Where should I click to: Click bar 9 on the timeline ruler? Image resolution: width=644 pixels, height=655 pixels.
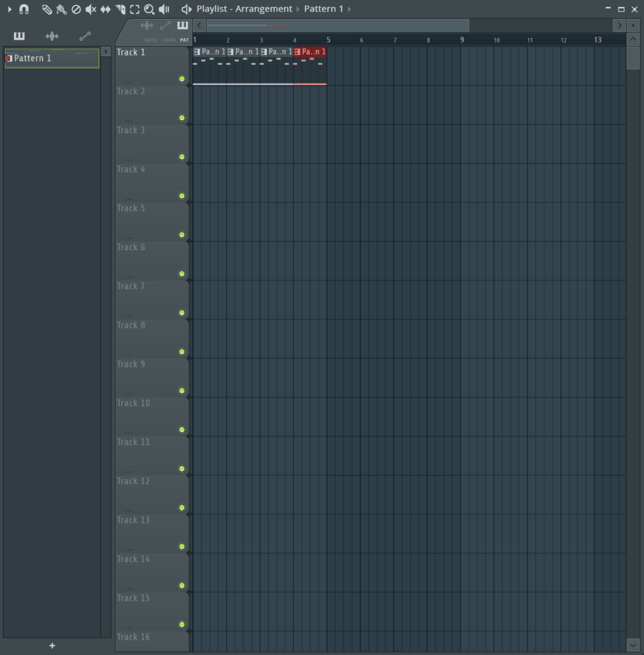click(x=462, y=40)
